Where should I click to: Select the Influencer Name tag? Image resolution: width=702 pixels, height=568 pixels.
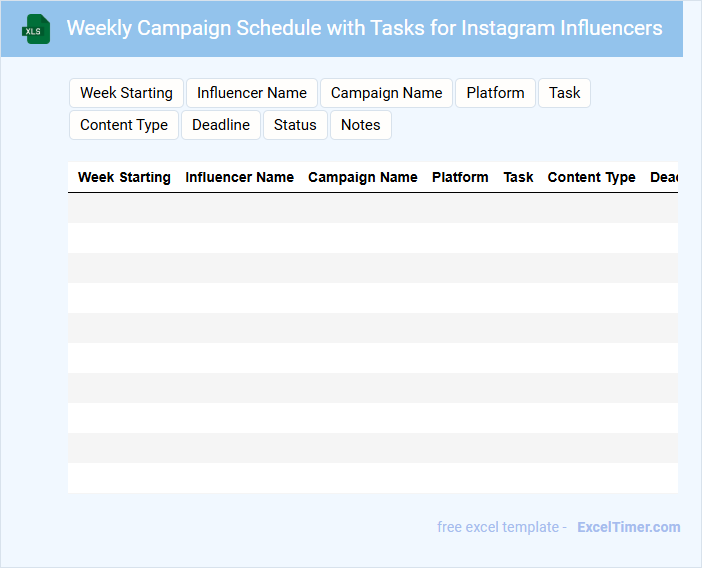pyautogui.click(x=252, y=93)
